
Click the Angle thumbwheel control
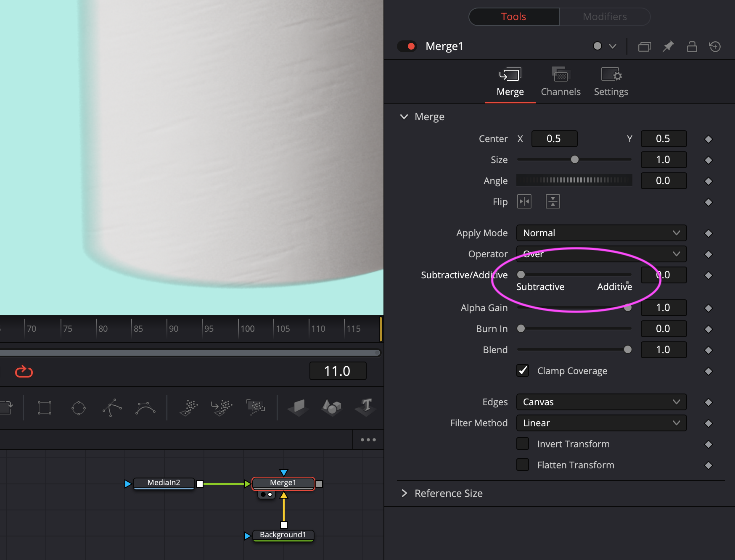(574, 180)
